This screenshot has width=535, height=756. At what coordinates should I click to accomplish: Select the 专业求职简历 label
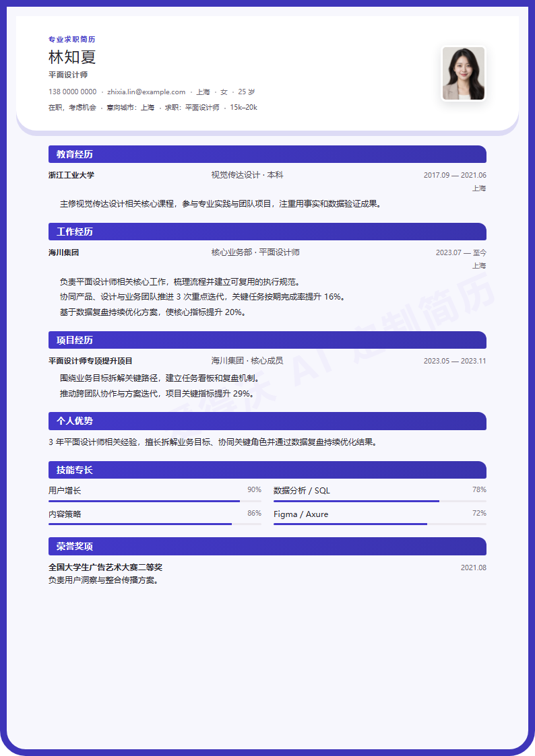(71, 39)
